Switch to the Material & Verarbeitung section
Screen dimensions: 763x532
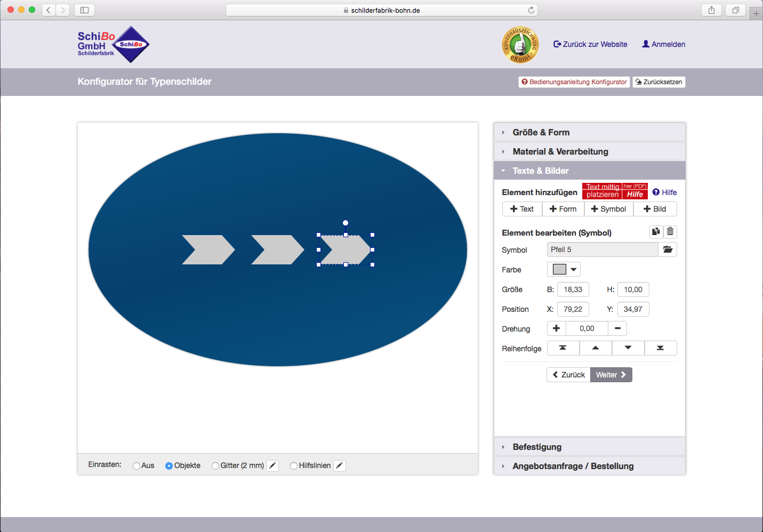(560, 151)
